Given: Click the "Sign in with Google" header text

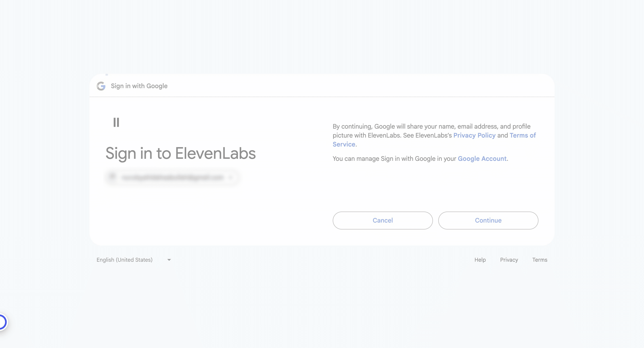Looking at the screenshot, I should [139, 86].
